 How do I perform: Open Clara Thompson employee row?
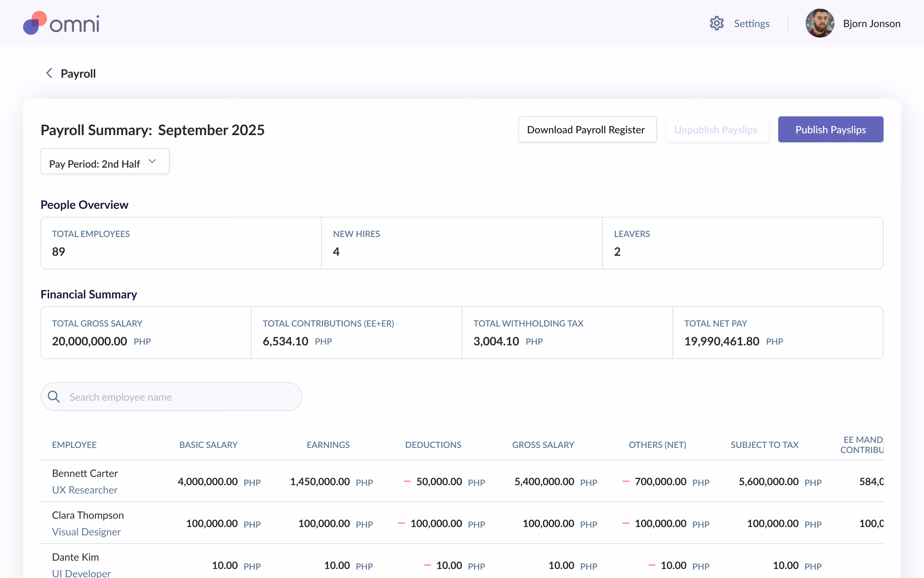(x=462, y=523)
